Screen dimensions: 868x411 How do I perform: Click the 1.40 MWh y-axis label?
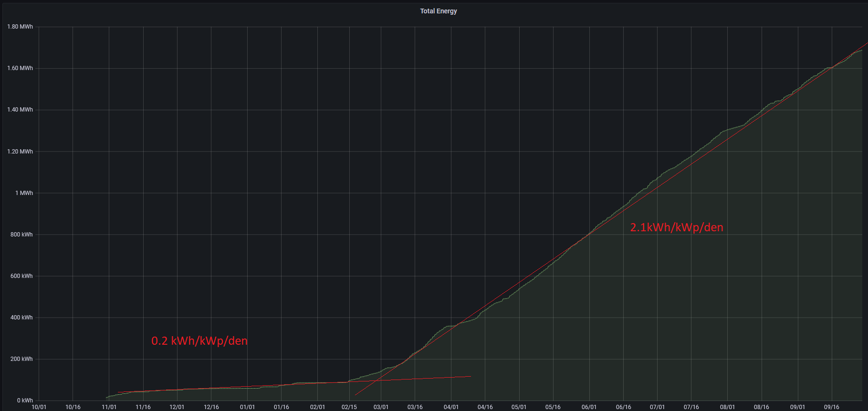[x=20, y=110]
